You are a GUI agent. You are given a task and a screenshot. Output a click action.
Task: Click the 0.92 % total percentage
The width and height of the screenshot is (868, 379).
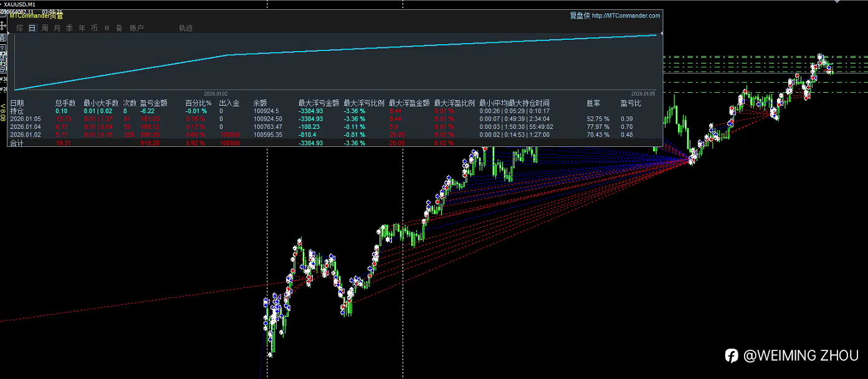coord(196,143)
